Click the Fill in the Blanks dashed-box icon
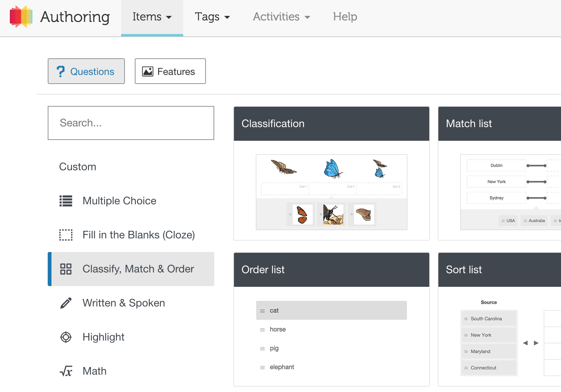Viewport: 561px width, 392px height. tap(66, 235)
